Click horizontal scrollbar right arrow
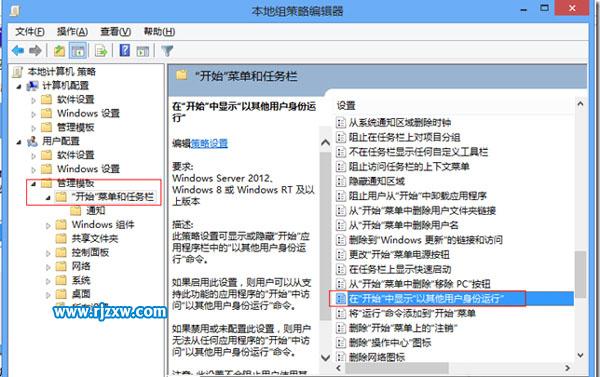Image resolution: width=600 pixels, height=377 pixels. tap(567, 368)
